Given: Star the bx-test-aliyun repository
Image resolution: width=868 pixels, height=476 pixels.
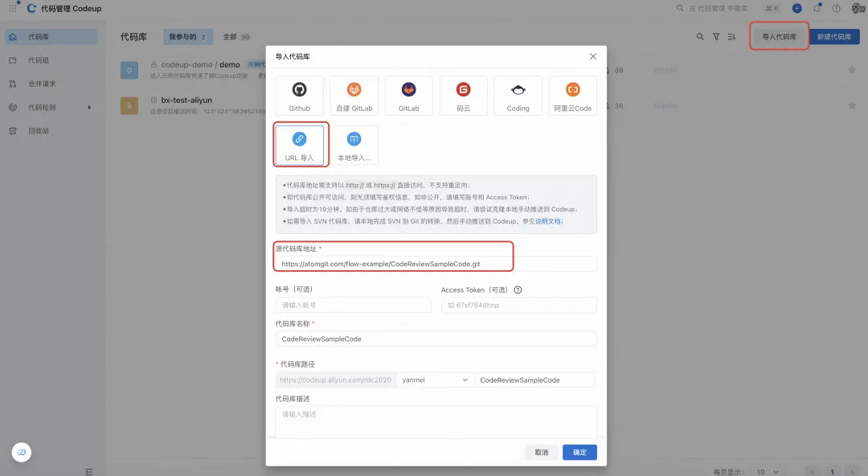Looking at the screenshot, I should (851, 105).
